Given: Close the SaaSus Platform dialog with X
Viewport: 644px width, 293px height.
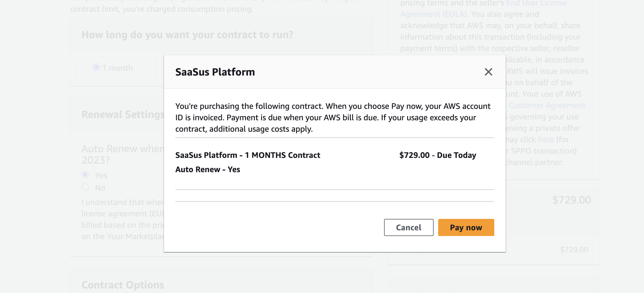Looking at the screenshot, I should 488,72.
